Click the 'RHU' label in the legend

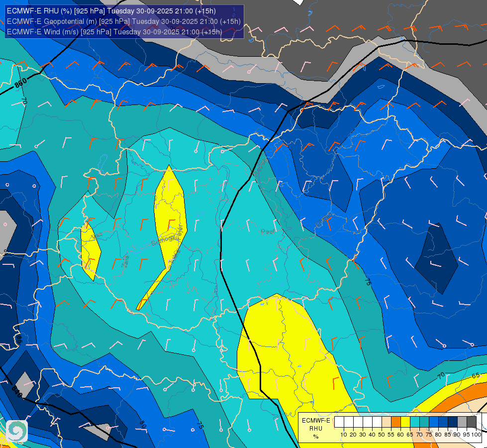(316, 429)
